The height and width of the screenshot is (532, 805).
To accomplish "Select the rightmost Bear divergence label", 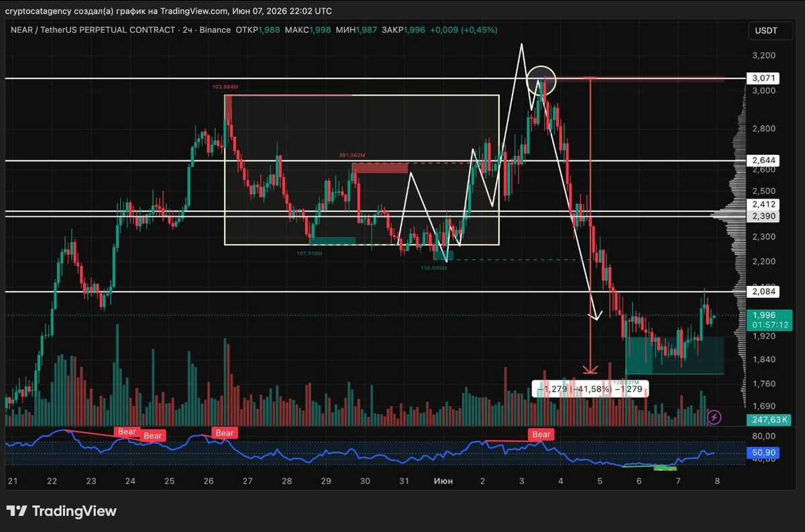I will coord(541,434).
